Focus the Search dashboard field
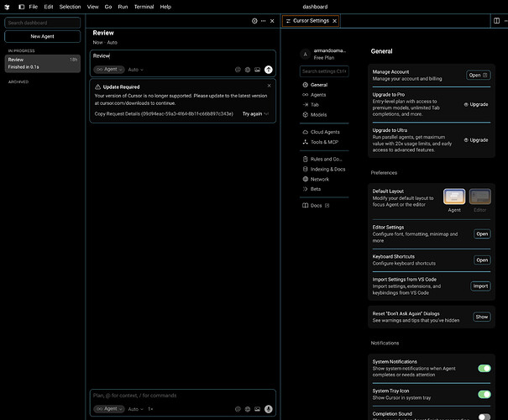The width and height of the screenshot is (508, 420). coord(43,23)
